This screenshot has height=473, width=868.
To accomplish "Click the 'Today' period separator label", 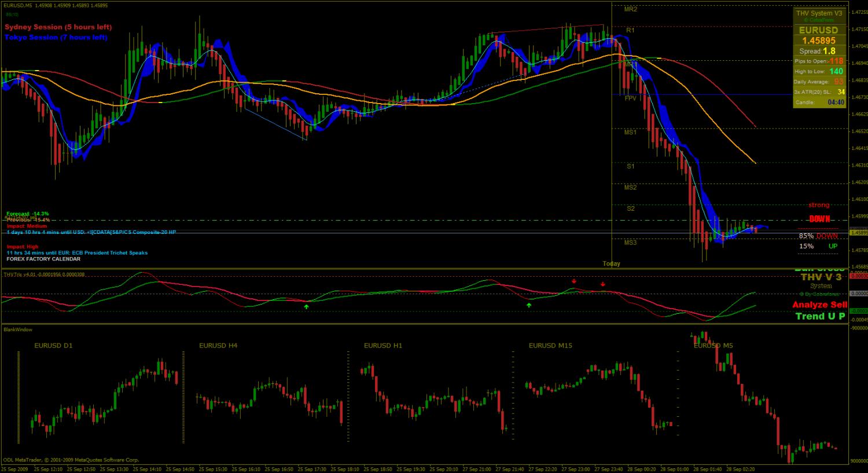I will [x=611, y=263].
